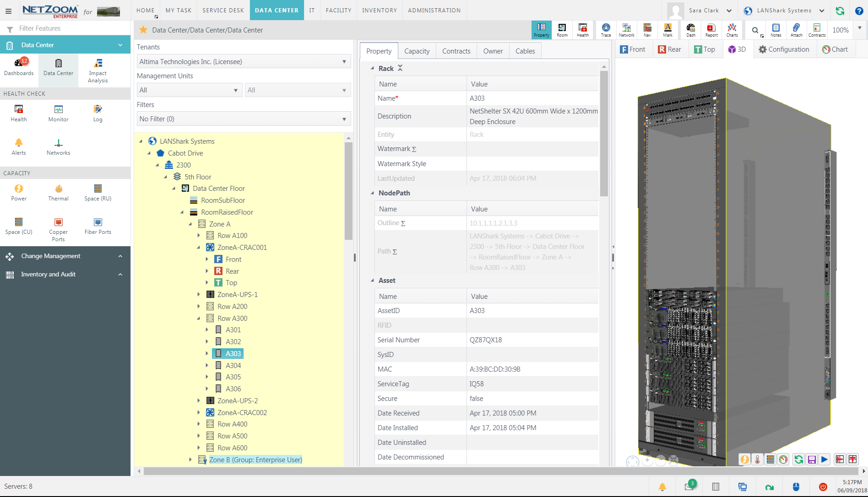
Task: Switch to the Capacity tab
Action: click(417, 51)
